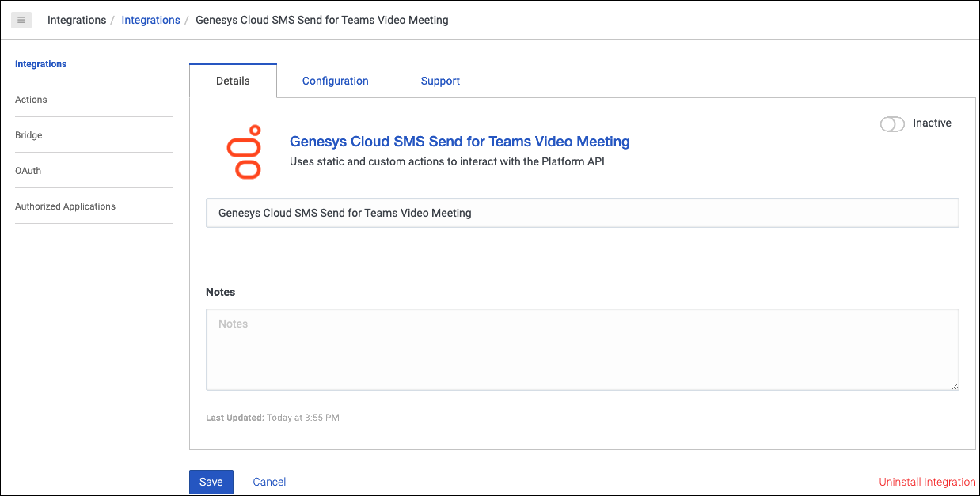
Task: Click the orange Genesys logo
Action: point(245,151)
